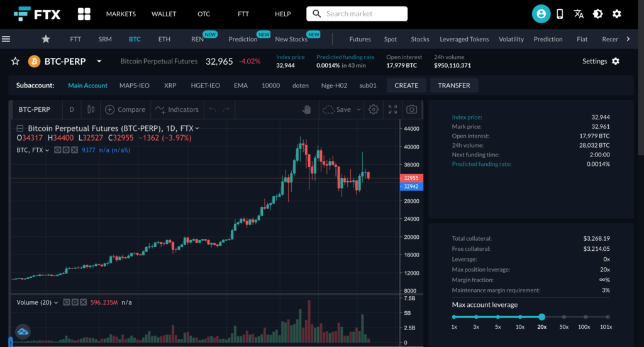
Task: Toggle dark/light theme icon
Action: click(x=597, y=14)
